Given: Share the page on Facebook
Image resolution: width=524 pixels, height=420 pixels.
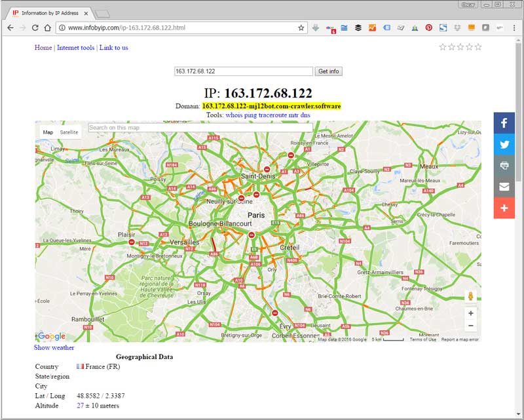Looking at the screenshot, I should [x=504, y=123].
